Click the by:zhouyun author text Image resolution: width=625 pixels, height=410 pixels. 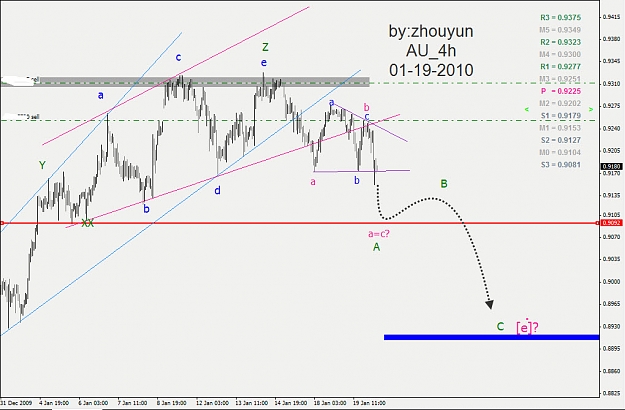[x=431, y=31]
